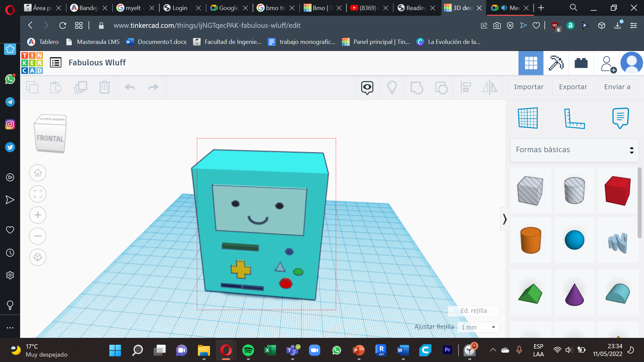
Task: Select the Ruler tool
Action: [575, 118]
